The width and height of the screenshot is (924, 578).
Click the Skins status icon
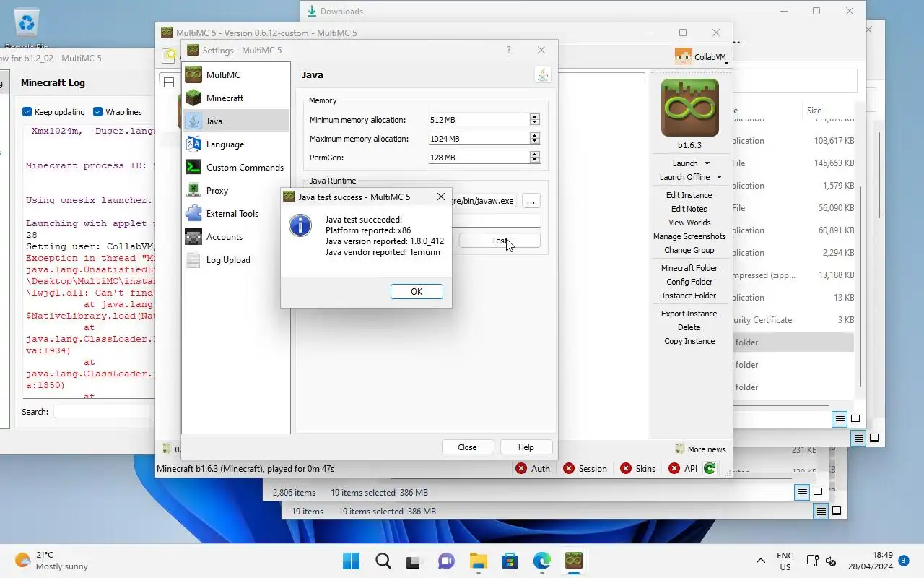pyautogui.click(x=626, y=468)
